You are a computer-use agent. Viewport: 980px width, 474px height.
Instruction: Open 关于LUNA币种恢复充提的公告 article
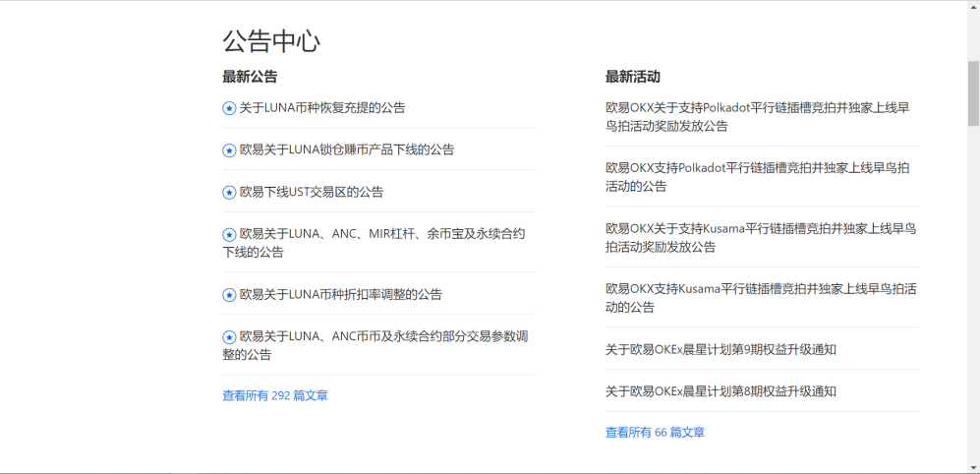322,107
